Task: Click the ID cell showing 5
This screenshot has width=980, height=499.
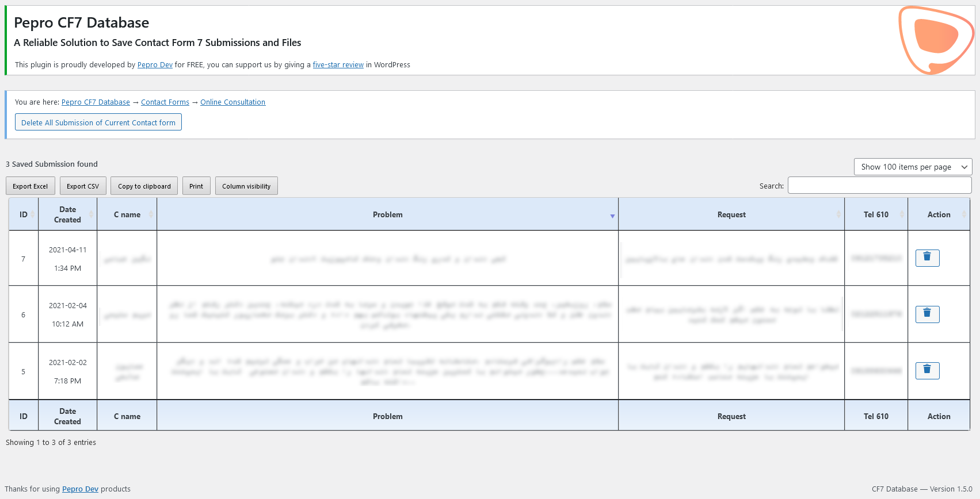Action: coord(24,371)
